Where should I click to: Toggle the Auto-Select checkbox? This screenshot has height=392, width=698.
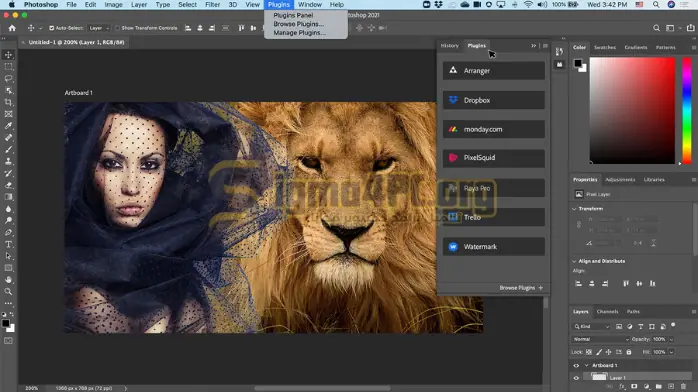click(52, 28)
